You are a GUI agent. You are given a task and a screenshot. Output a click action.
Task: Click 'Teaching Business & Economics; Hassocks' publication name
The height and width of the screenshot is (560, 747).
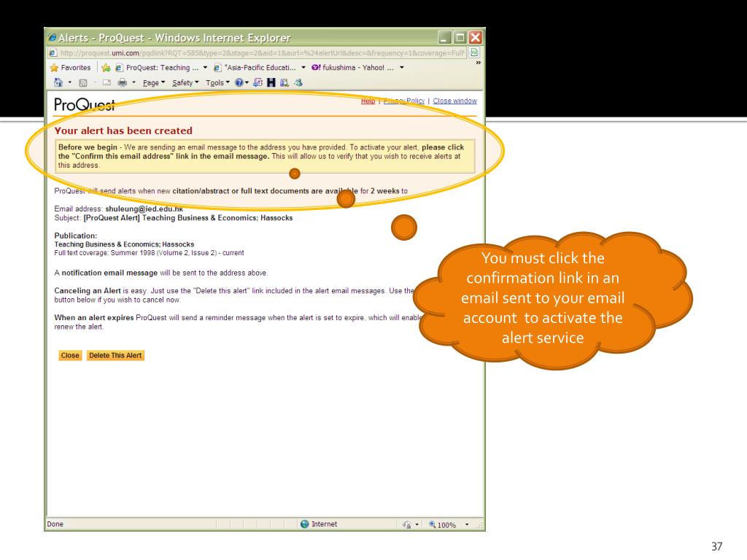point(124,244)
